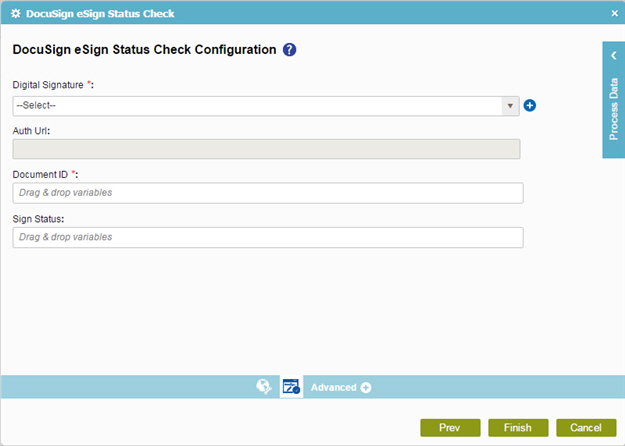Image resolution: width=625 pixels, height=446 pixels.
Task: Click the gear icon in title bar
Action: point(16,14)
